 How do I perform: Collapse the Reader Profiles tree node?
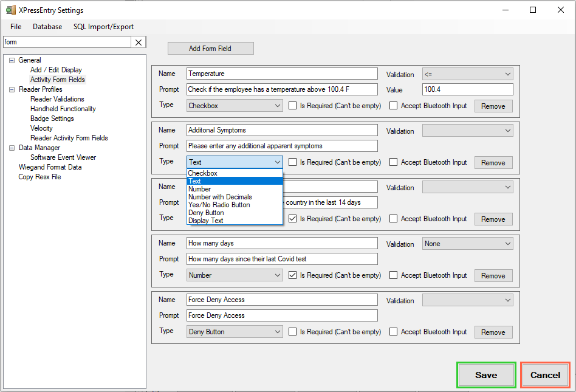click(12, 89)
